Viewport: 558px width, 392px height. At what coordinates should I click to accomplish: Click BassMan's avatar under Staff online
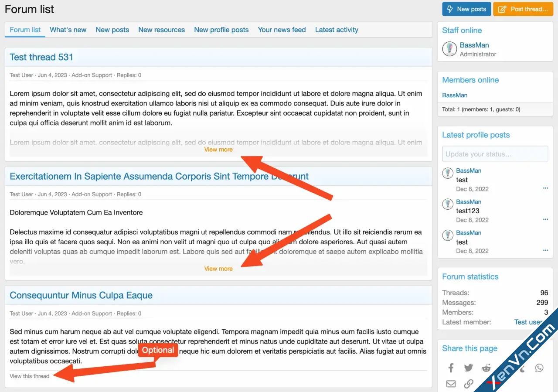click(x=449, y=49)
